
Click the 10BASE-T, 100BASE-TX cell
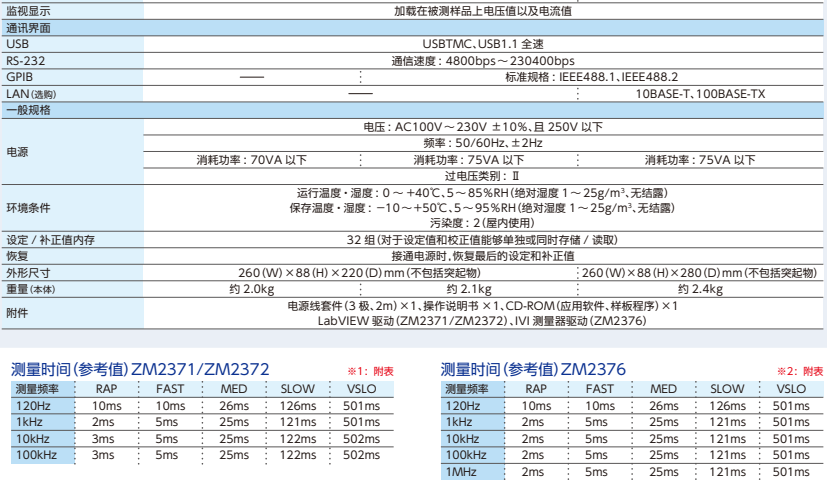pos(702,93)
